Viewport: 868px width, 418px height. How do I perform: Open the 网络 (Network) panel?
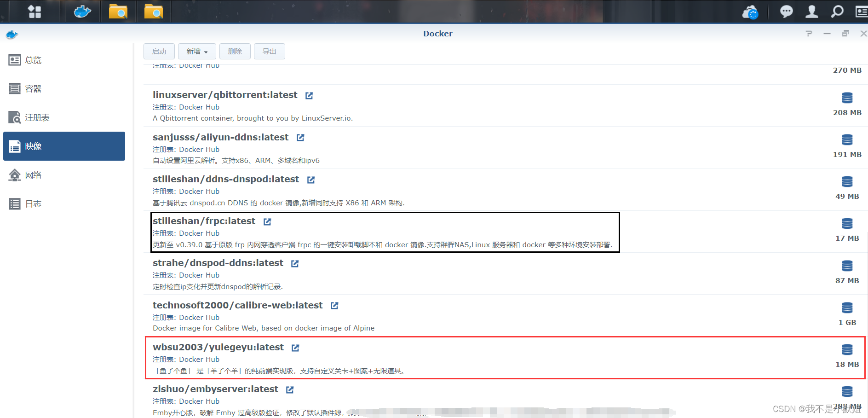pyautogui.click(x=33, y=175)
